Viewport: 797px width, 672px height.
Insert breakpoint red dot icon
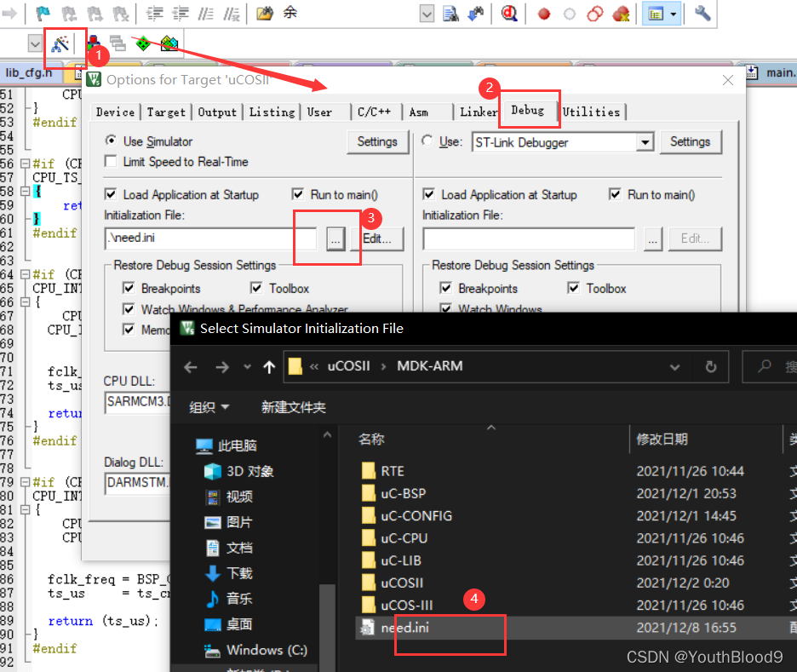pyautogui.click(x=544, y=14)
